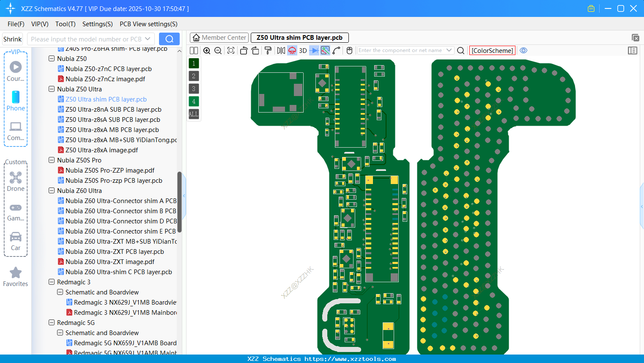This screenshot has height=363, width=644.
Task: Switch to the Z50 Ultra shim PCB layer.pcb tab
Action: 299,38
